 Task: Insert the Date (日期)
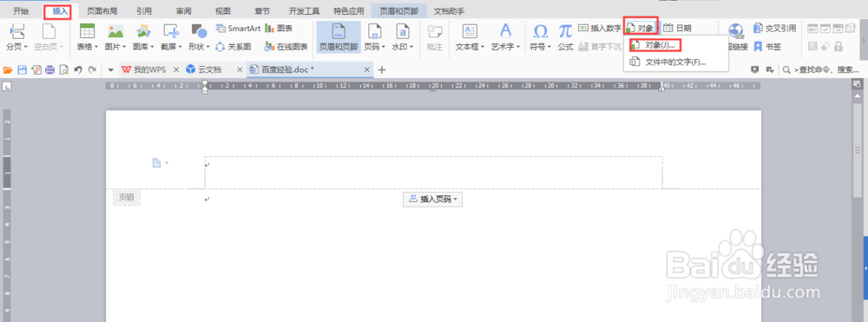click(x=677, y=28)
